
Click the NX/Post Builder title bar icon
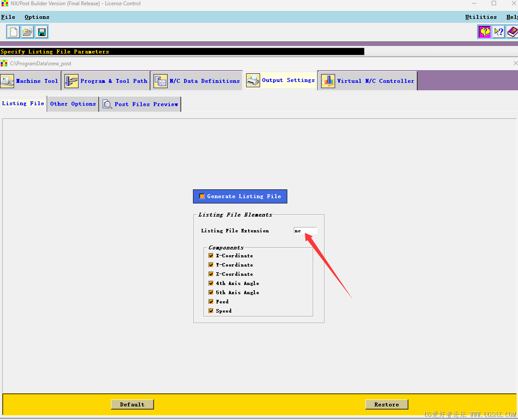tap(5, 4)
